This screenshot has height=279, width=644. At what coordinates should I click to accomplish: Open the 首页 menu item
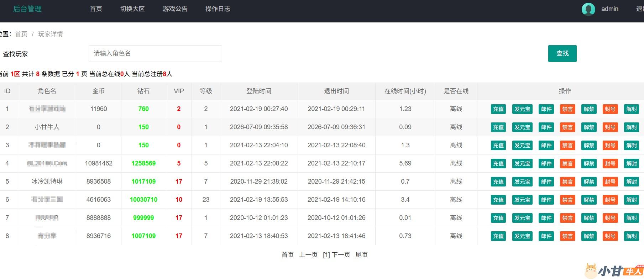point(96,9)
